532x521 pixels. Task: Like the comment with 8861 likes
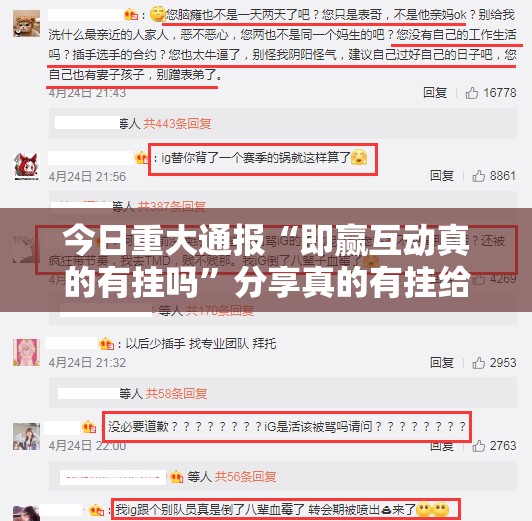[478, 176]
